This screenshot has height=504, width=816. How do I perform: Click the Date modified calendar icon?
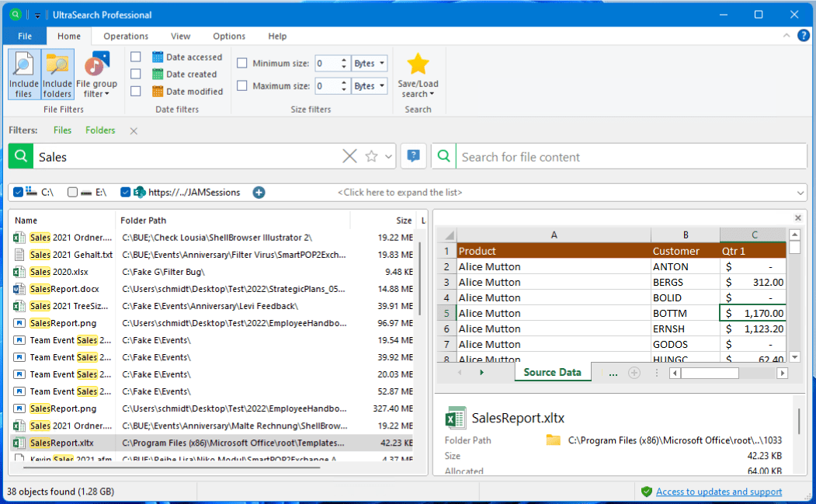(158, 91)
